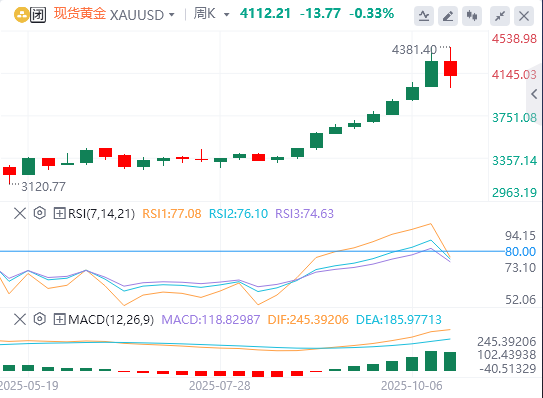
Task: Click the last green MACD histogram bar
Action: pyautogui.click(x=450, y=362)
